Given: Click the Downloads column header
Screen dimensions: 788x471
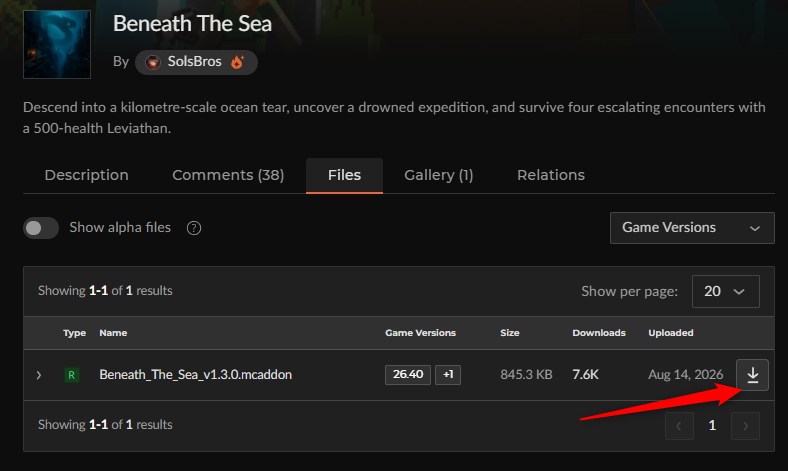Looking at the screenshot, I should tap(599, 333).
